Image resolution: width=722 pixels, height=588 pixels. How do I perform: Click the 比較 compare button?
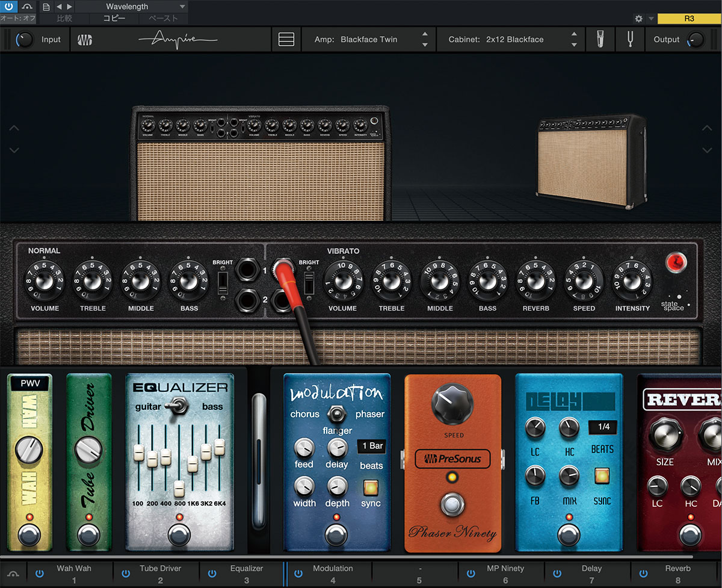point(65,19)
